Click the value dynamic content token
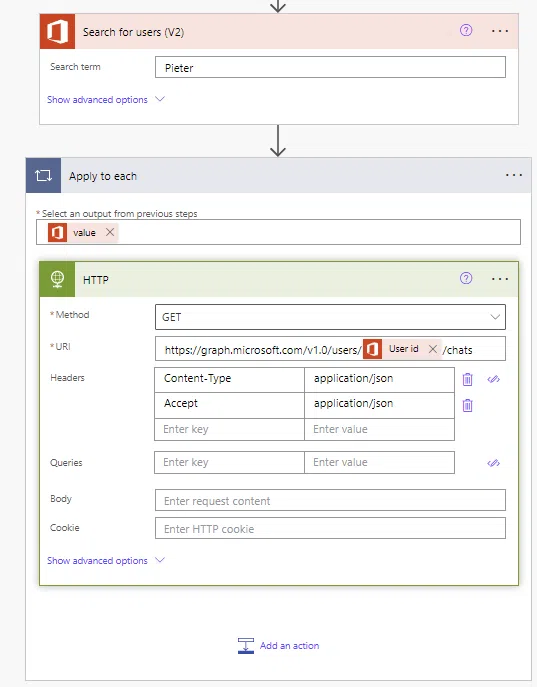The image size is (537, 687). tap(84, 233)
